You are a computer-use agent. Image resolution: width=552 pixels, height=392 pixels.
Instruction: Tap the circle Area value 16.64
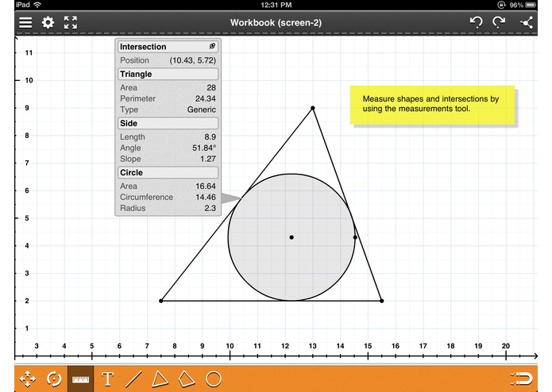206,186
